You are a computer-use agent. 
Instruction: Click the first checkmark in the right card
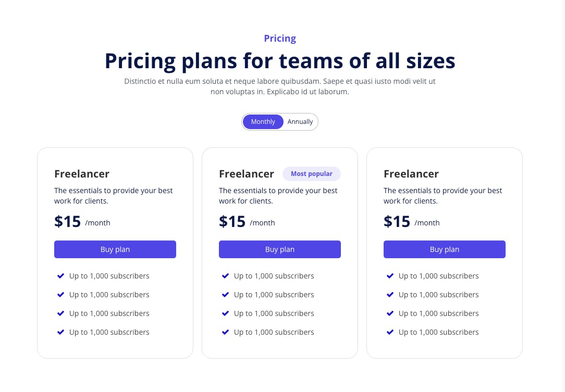pos(390,276)
